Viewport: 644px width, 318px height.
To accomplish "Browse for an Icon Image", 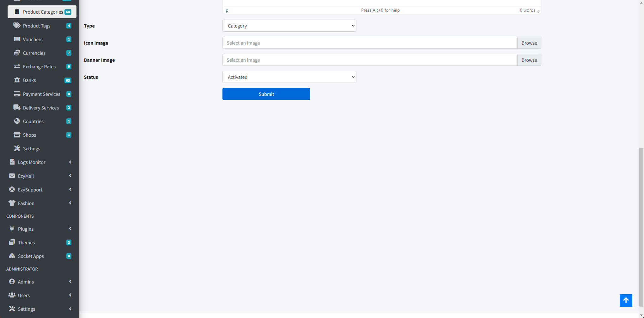I will coord(529,43).
